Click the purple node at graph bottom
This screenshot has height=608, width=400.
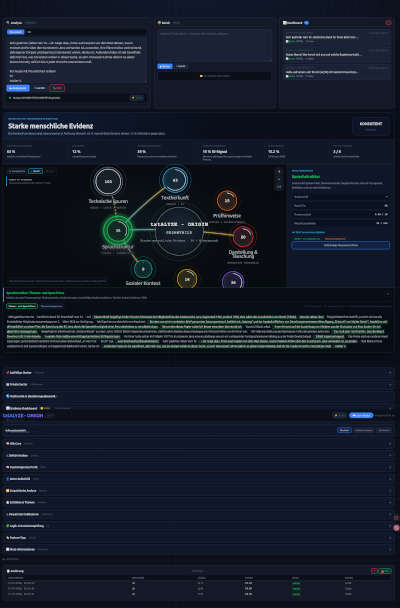(x=233, y=280)
